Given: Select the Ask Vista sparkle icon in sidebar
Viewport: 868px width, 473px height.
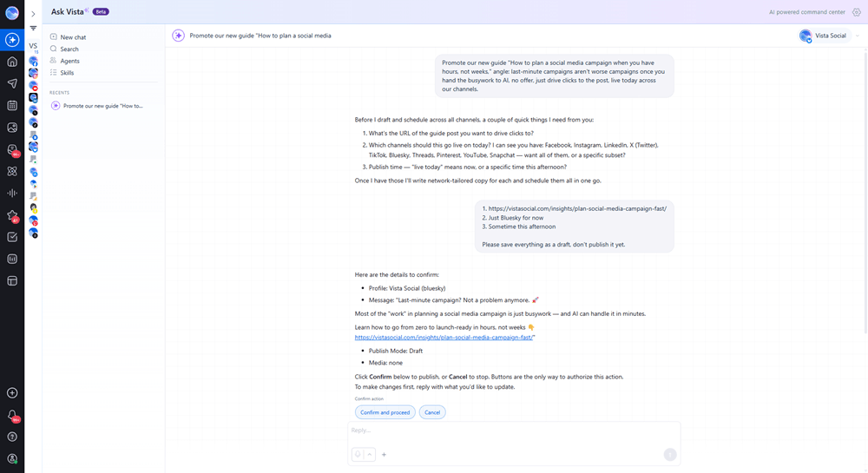Looking at the screenshot, I should click(x=12, y=40).
